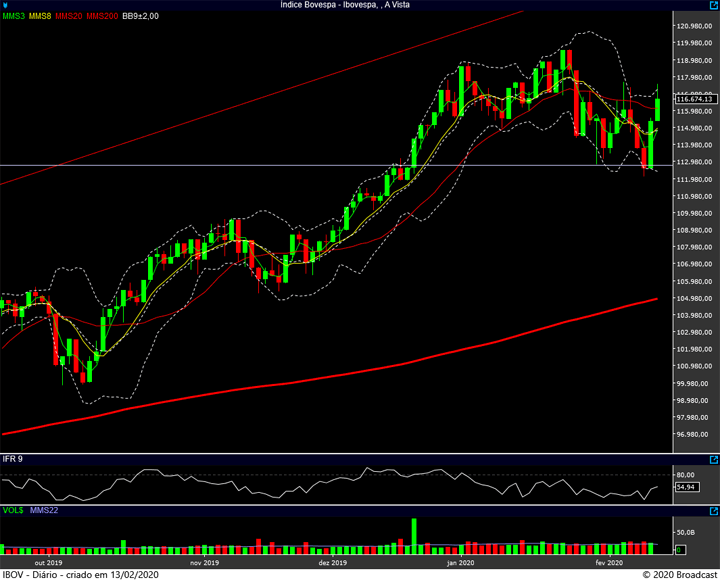Select the MMS8 moving average label
This screenshot has width=720, height=580.
coord(40,17)
